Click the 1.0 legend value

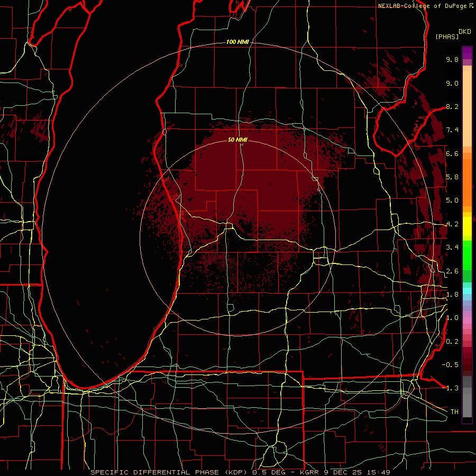[452, 318]
